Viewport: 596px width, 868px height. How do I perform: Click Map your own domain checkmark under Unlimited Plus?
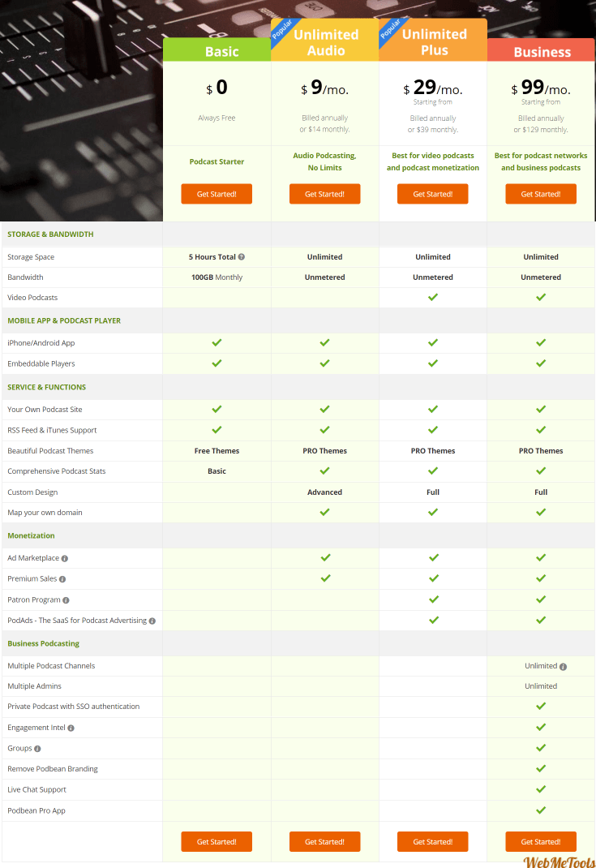(x=433, y=512)
